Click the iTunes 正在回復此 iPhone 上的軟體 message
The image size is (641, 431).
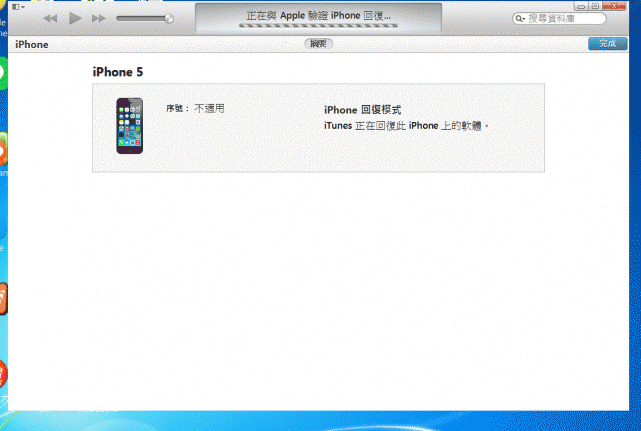(x=406, y=126)
